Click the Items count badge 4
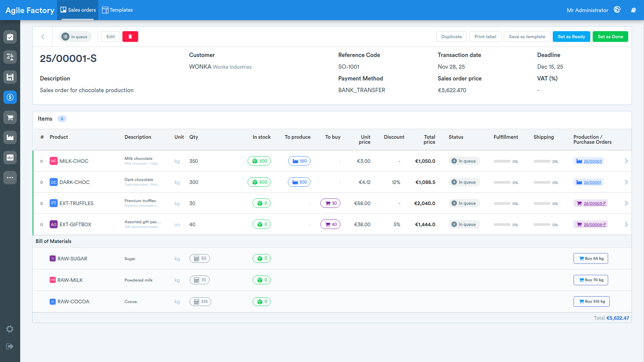Image resolution: width=644 pixels, height=362 pixels. (x=62, y=119)
